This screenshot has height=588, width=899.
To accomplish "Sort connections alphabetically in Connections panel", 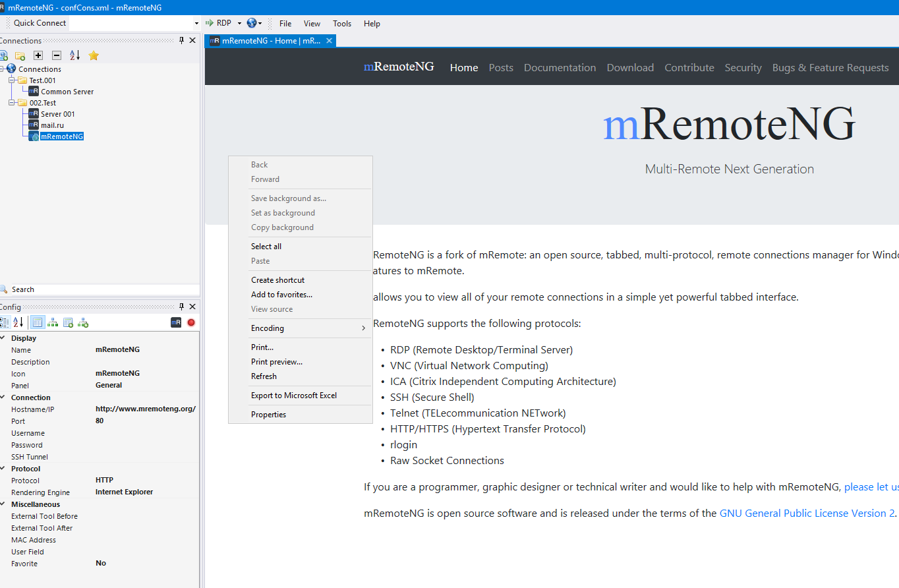I will (x=75, y=55).
